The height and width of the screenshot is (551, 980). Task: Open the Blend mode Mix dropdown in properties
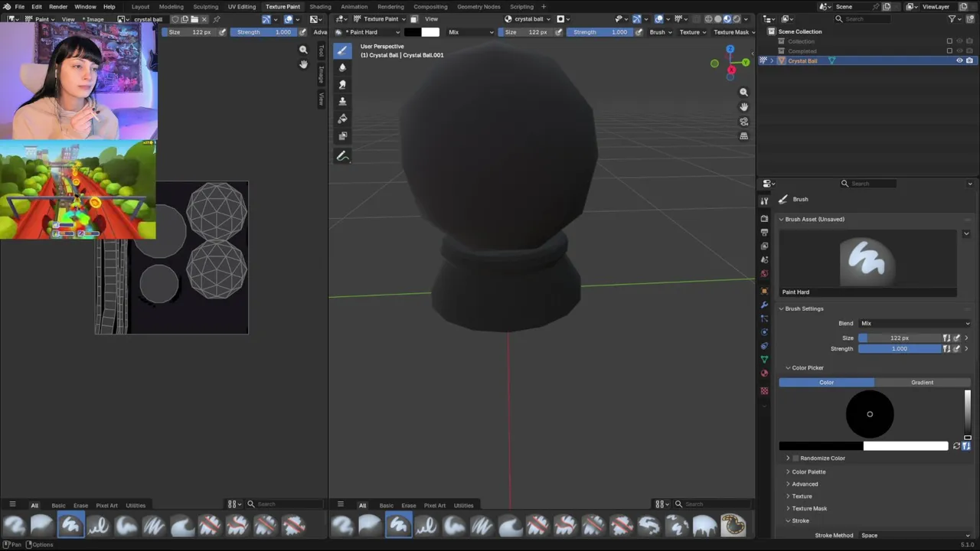[x=915, y=323]
